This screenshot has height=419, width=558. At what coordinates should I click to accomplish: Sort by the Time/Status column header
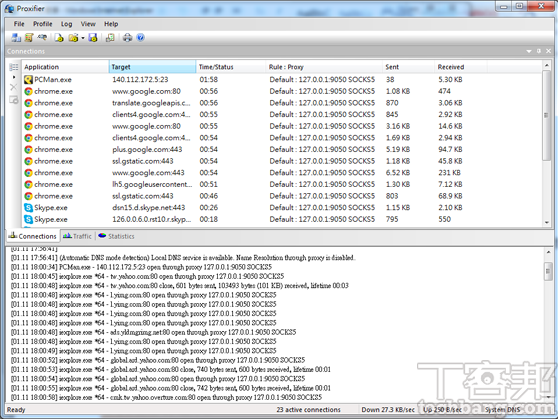(x=231, y=67)
